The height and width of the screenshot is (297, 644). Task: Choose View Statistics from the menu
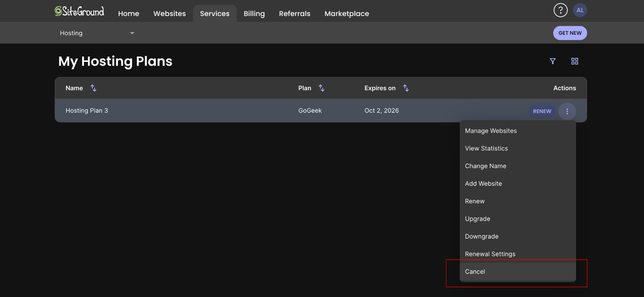[x=518, y=148]
